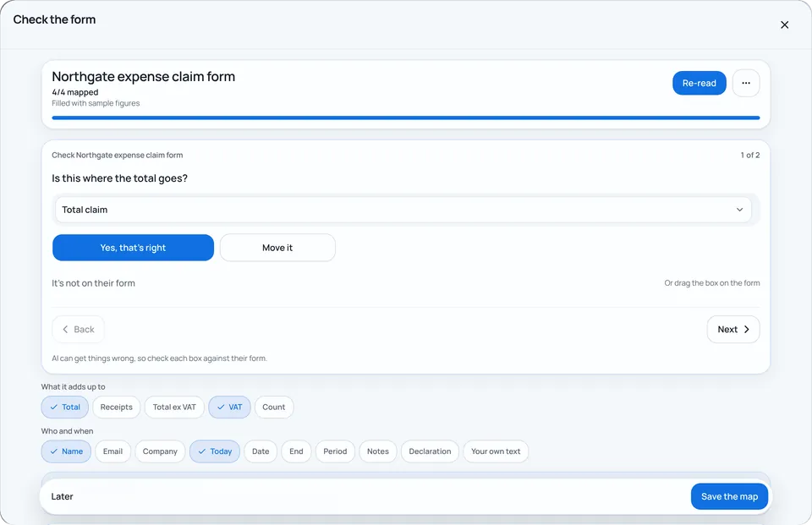Select It's not on their form
Viewport: 812px width, 525px height.
[x=93, y=283]
